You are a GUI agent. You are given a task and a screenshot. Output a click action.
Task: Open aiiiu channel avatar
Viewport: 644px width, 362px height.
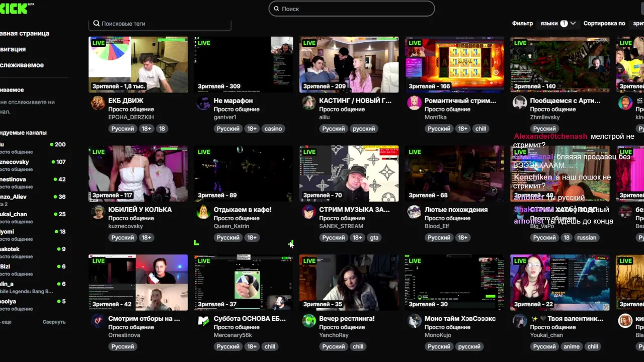309,103
